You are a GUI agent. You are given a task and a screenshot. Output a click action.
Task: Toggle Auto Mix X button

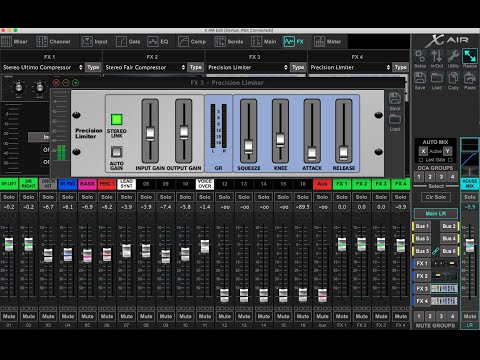point(423,151)
